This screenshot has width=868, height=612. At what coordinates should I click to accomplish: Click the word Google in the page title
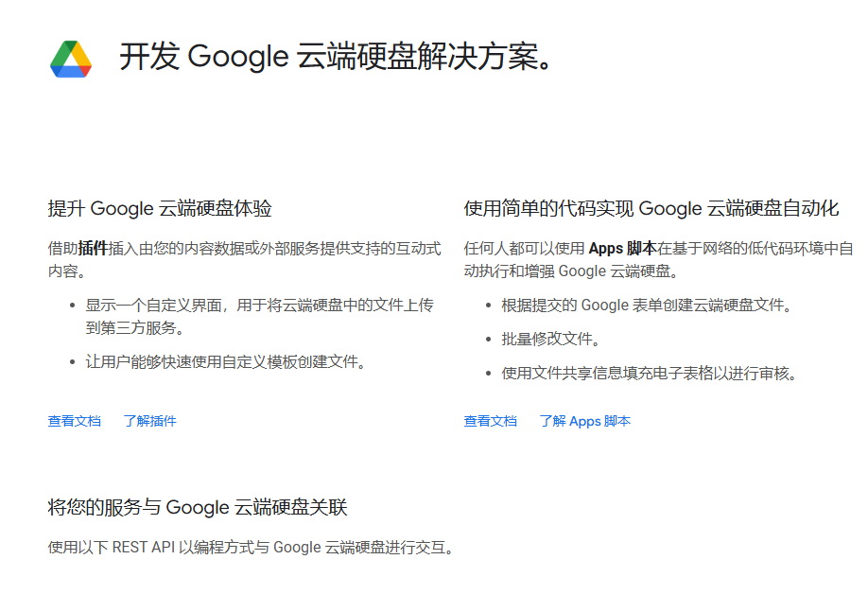tap(238, 57)
